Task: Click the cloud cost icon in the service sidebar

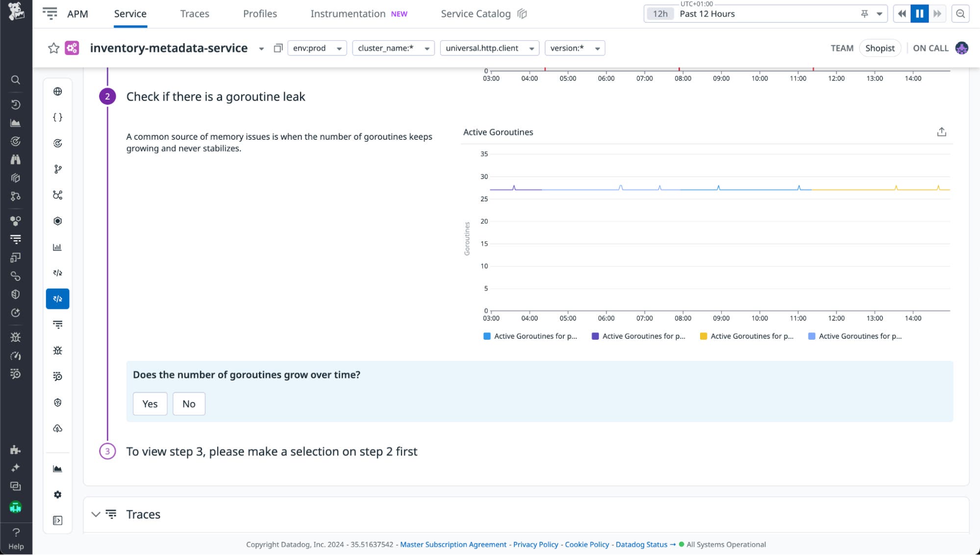Action: [57, 429]
